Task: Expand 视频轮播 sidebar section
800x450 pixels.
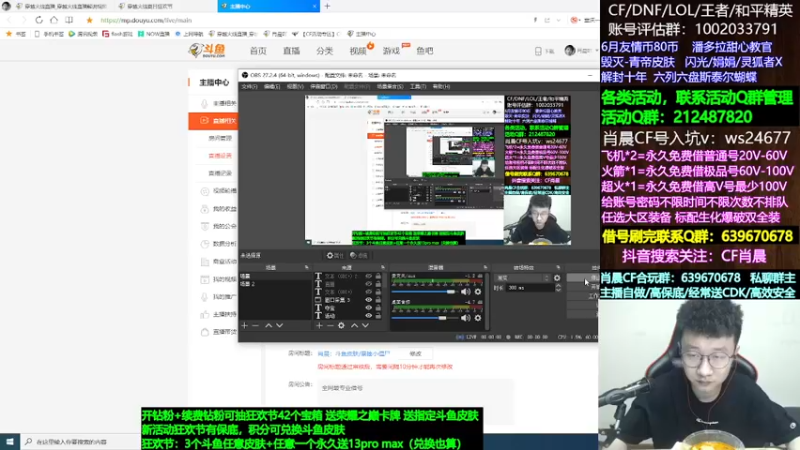Action: pos(218,191)
